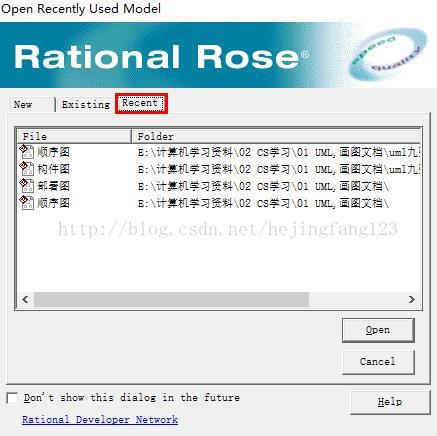Switch to the Existing tab
Viewport: 437px width, 436px height.
[86, 105]
